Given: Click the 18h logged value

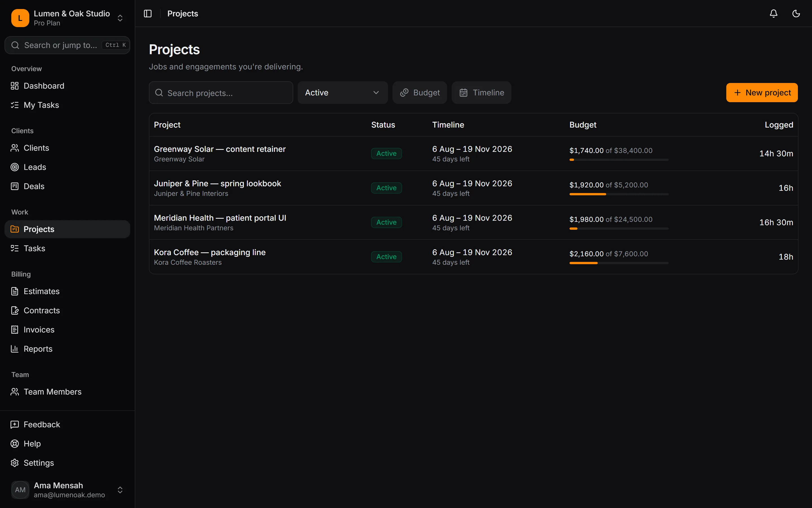Looking at the screenshot, I should tap(786, 257).
